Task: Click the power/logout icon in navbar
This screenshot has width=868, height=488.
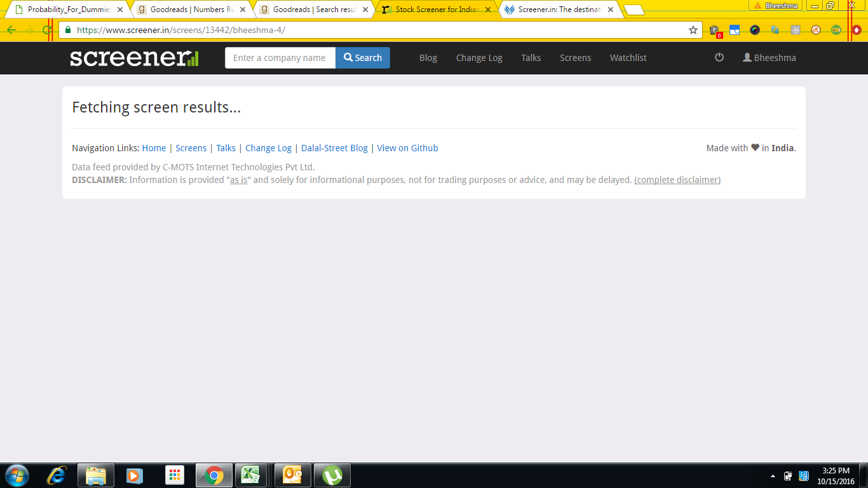Action: pos(719,58)
